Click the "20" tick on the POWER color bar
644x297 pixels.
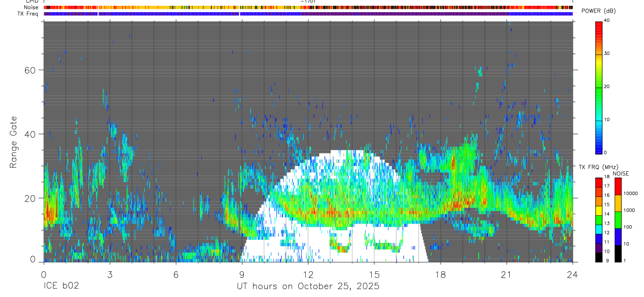(607, 86)
